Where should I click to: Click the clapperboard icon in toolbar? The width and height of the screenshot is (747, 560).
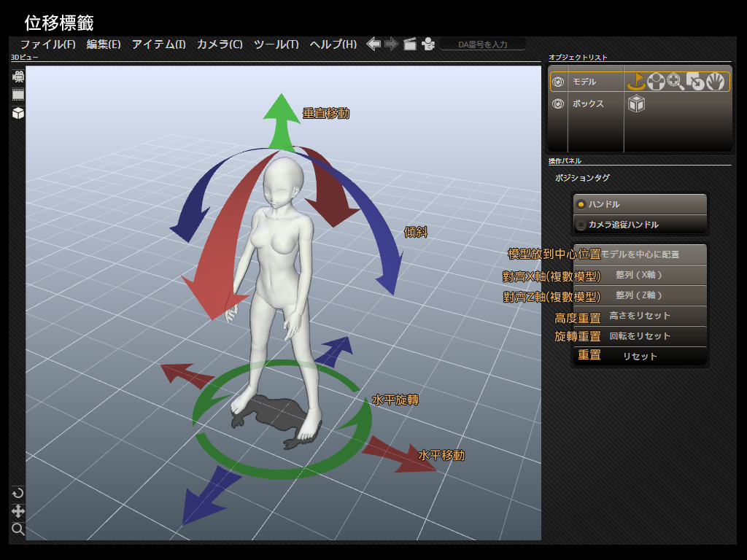[410, 44]
